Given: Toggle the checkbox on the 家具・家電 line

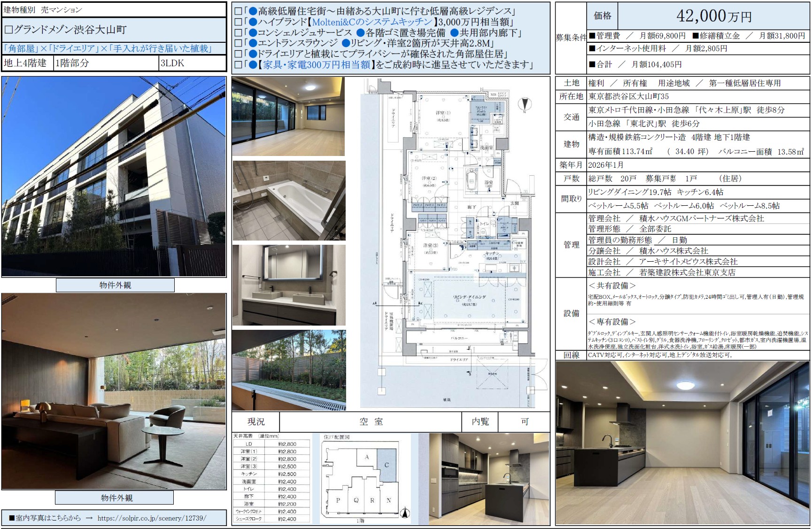Looking at the screenshot, I should pos(238,65).
